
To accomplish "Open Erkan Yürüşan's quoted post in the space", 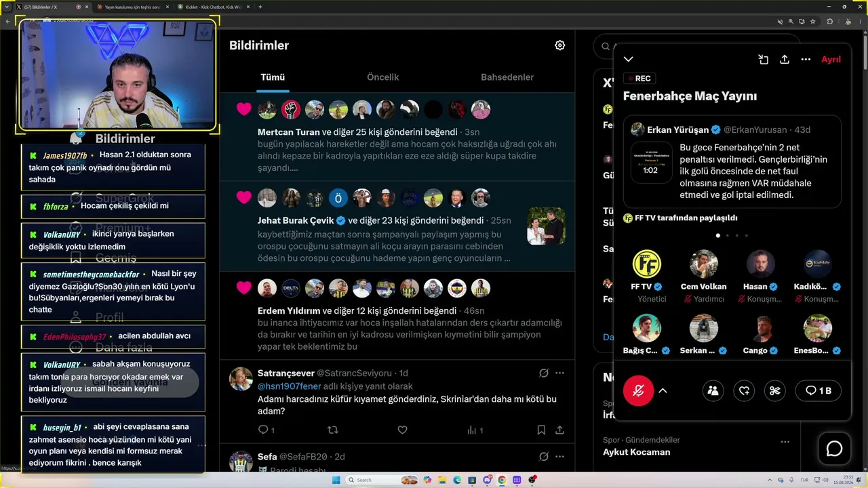I will pos(732,161).
